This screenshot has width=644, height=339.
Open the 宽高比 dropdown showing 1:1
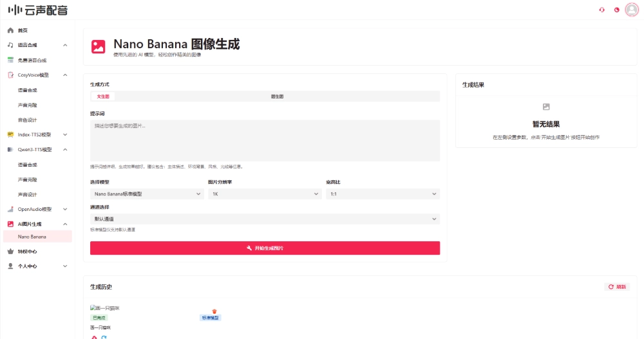click(383, 194)
